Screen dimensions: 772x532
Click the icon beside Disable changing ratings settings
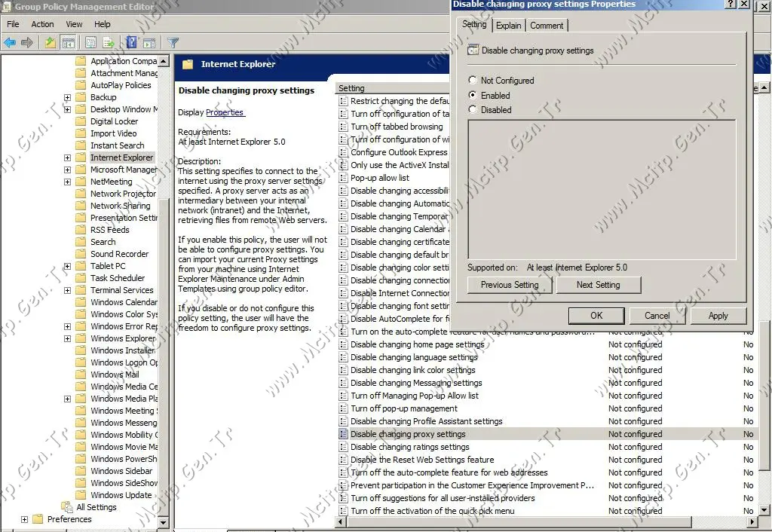click(343, 447)
